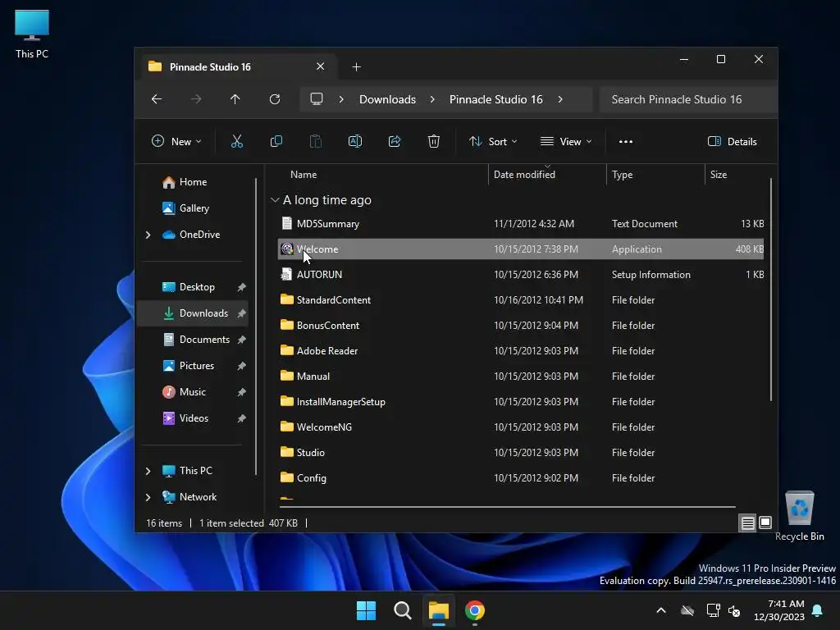The image size is (840, 630).
Task: Select the InstallManagerSetup folder
Action: pyautogui.click(x=521, y=402)
